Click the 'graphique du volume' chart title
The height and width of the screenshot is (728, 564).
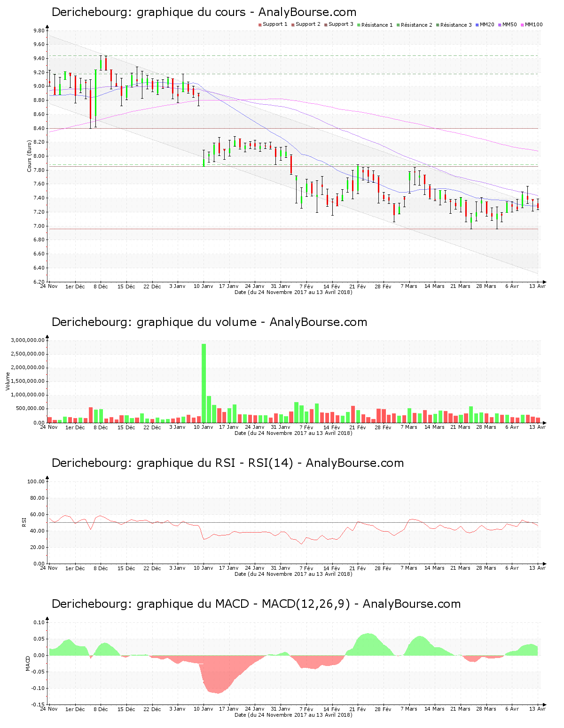(x=209, y=322)
